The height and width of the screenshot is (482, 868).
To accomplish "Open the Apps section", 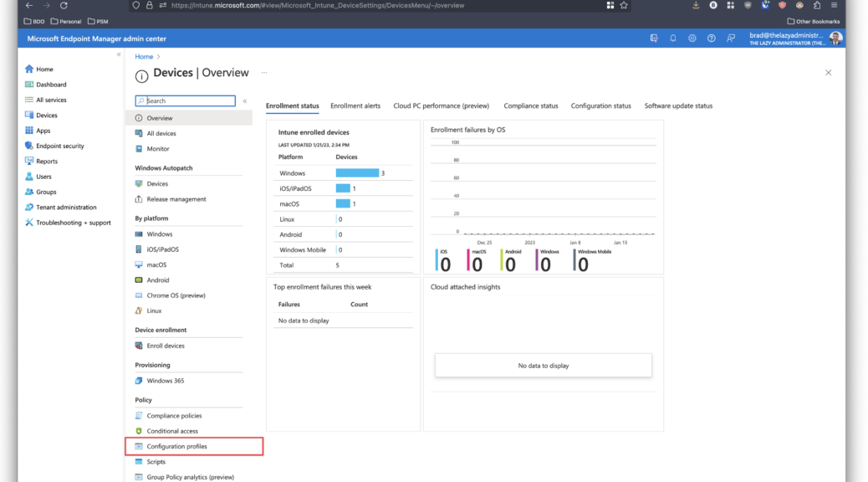I will [x=38, y=131].
